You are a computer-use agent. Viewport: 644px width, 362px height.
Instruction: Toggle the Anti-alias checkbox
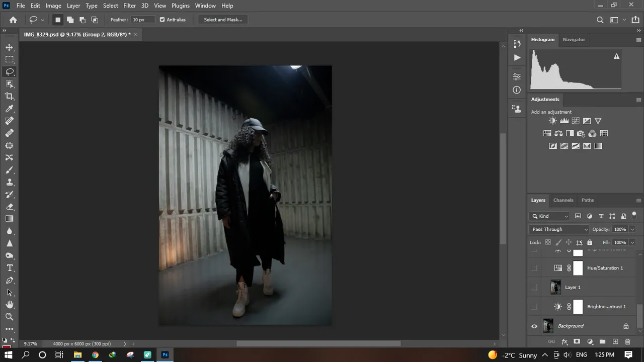(162, 20)
